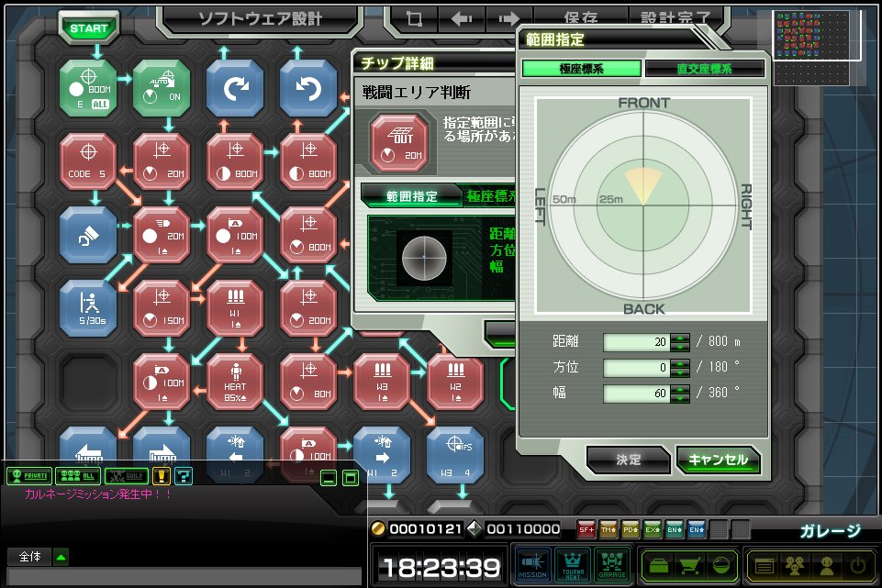
Task: Click the blue EN boost icon
Action: point(696,529)
